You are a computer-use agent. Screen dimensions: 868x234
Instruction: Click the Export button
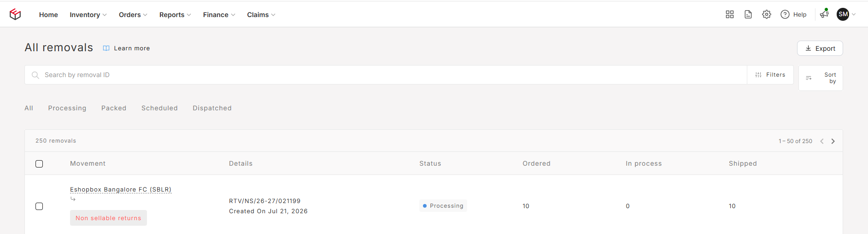[820, 48]
